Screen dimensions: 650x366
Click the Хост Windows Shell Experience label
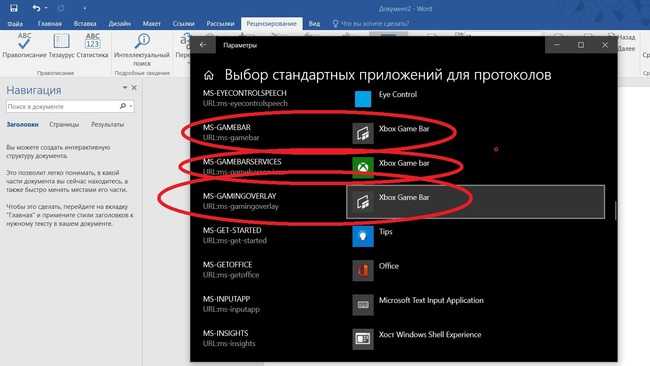click(430, 334)
